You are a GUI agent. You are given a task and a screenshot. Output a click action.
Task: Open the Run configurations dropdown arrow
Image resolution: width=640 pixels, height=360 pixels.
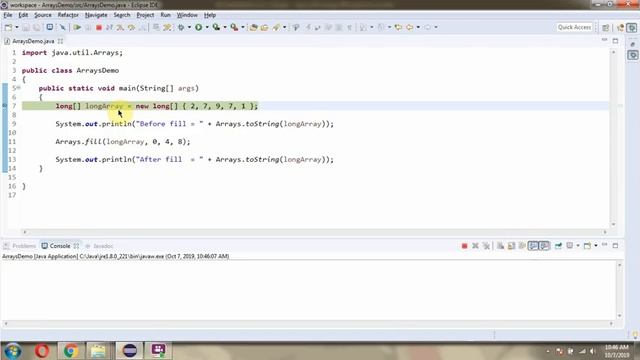pyautogui.click(x=207, y=27)
